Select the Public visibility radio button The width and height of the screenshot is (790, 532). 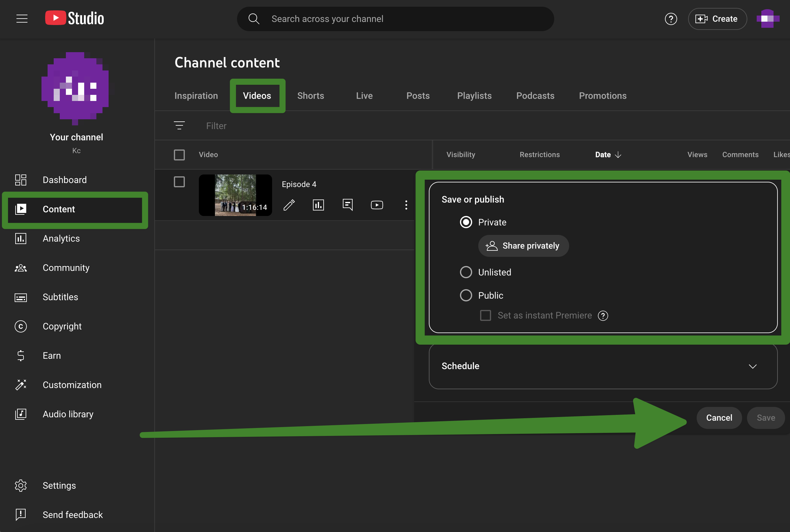tap(466, 295)
